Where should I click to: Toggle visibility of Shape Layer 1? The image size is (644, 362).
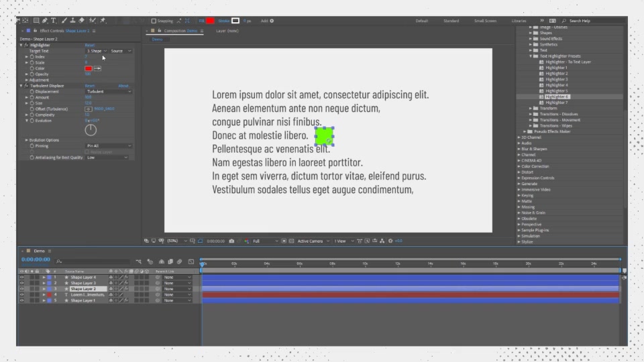pyautogui.click(x=21, y=300)
